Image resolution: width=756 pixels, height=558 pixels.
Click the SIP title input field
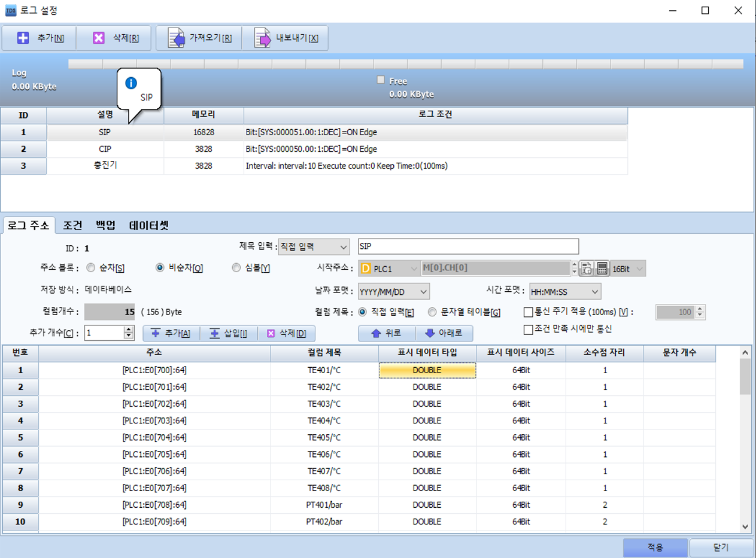coord(467,246)
